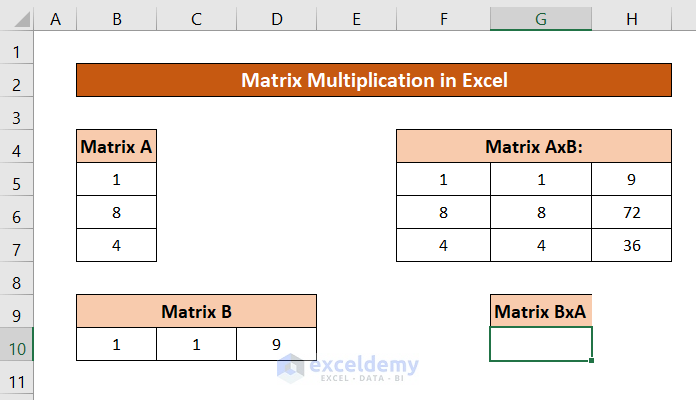Screen dimensions: 696x400
Task: Click the Matrix BxA header cell
Action: tap(541, 311)
